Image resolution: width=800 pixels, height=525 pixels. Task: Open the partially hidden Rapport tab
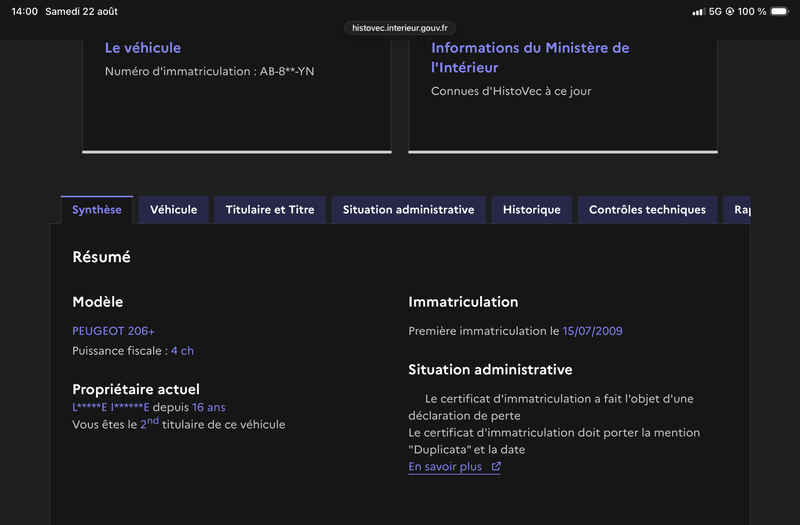click(737, 210)
